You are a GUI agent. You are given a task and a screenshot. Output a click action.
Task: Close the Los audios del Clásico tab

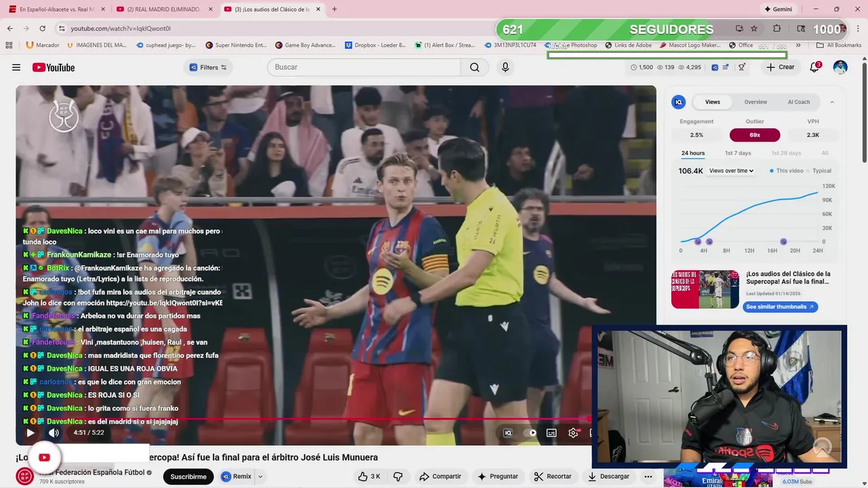(x=318, y=9)
